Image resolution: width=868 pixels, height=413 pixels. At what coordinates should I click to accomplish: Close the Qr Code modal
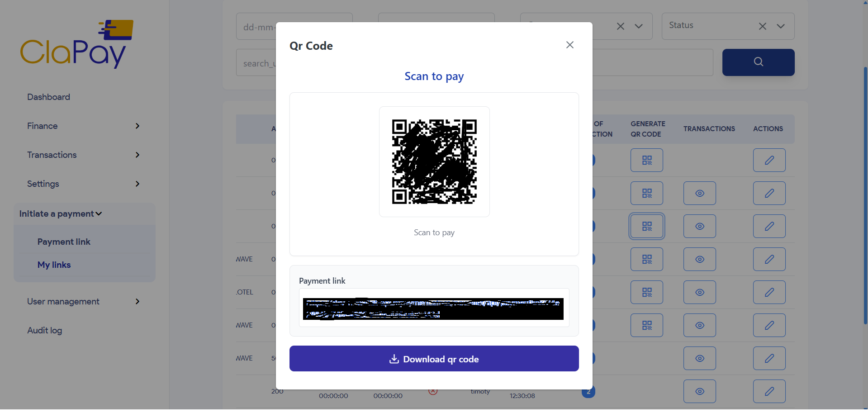569,45
